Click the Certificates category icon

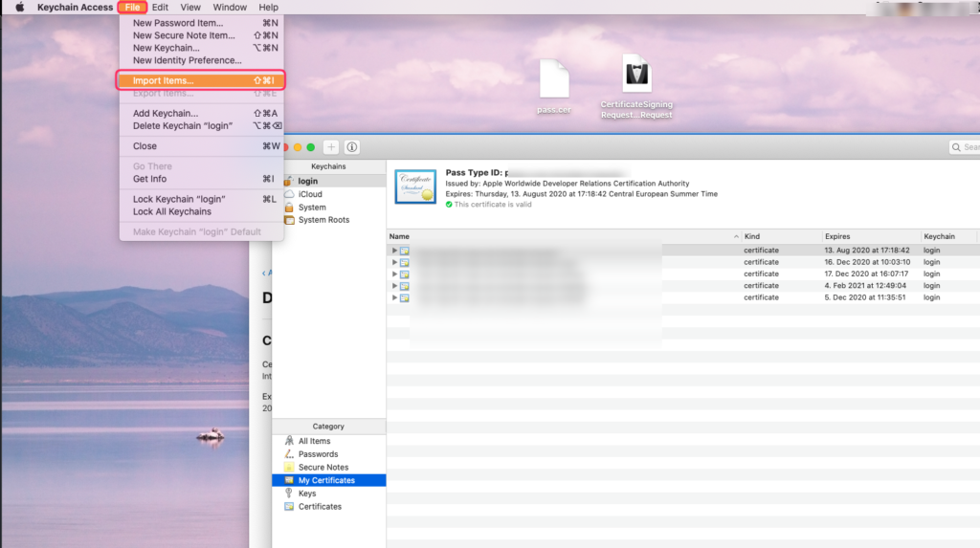tap(289, 506)
